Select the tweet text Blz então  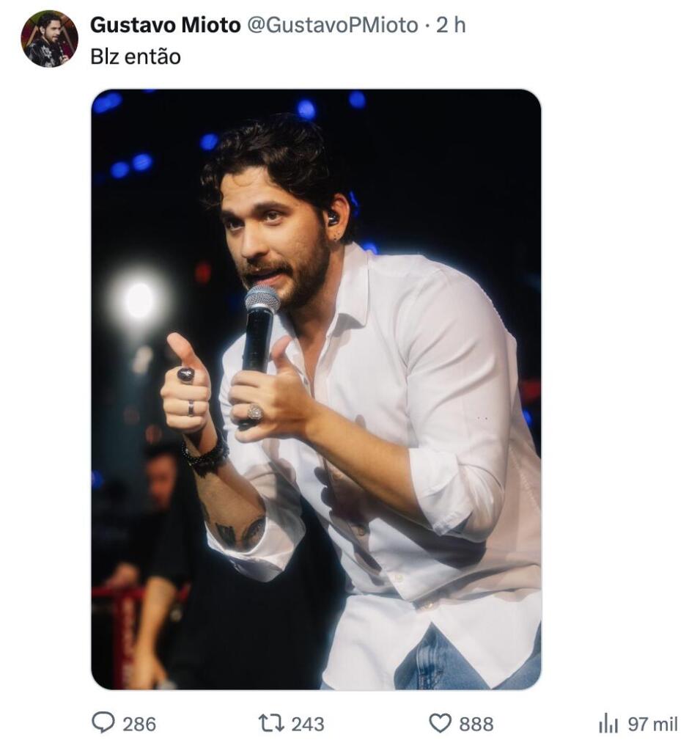point(136,57)
